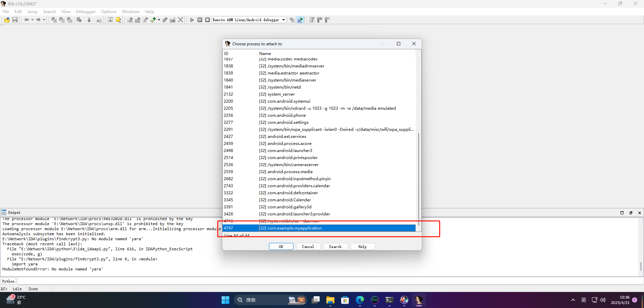Open the Edit menu
The image size is (644, 308).
point(18,11)
